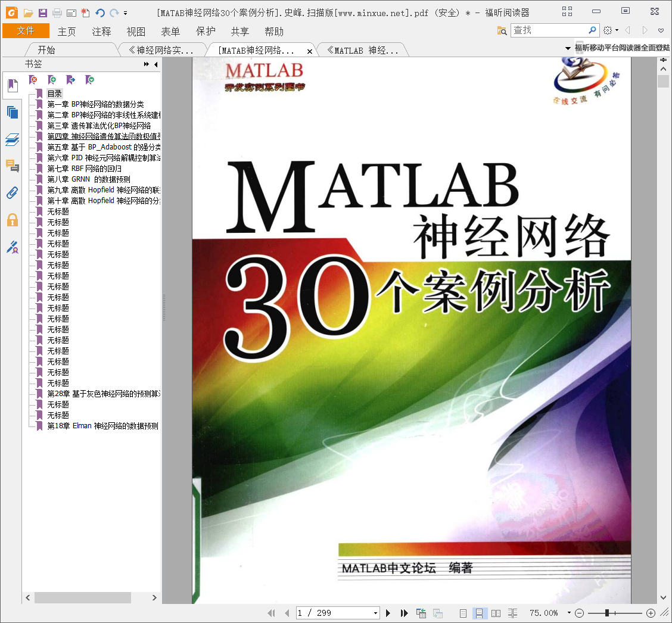672x623 pixels.
Task: Click the 查找 search field
Action: tap(549, 30)
